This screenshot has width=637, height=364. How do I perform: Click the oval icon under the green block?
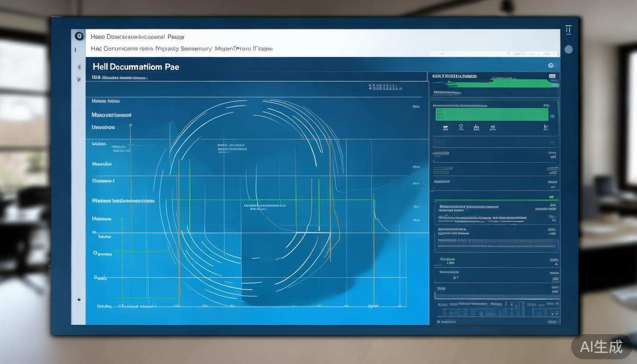(x=461, y=127)
